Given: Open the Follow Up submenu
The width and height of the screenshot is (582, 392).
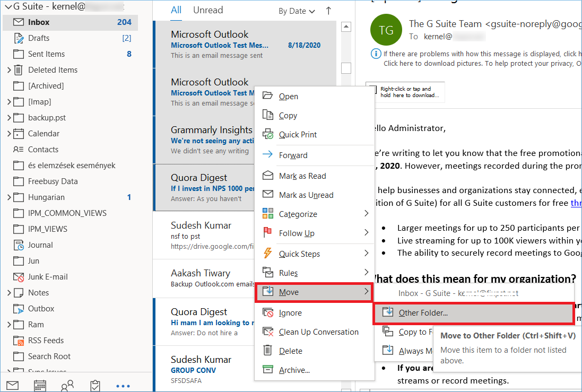Looking at the screenshot, I should (x=315, y=233).
